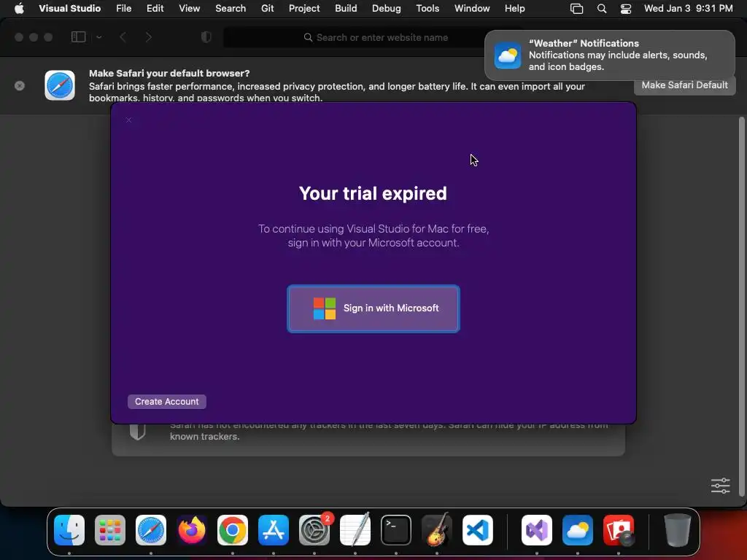Click Safari privacy shield icon

[x=206, y=36]
